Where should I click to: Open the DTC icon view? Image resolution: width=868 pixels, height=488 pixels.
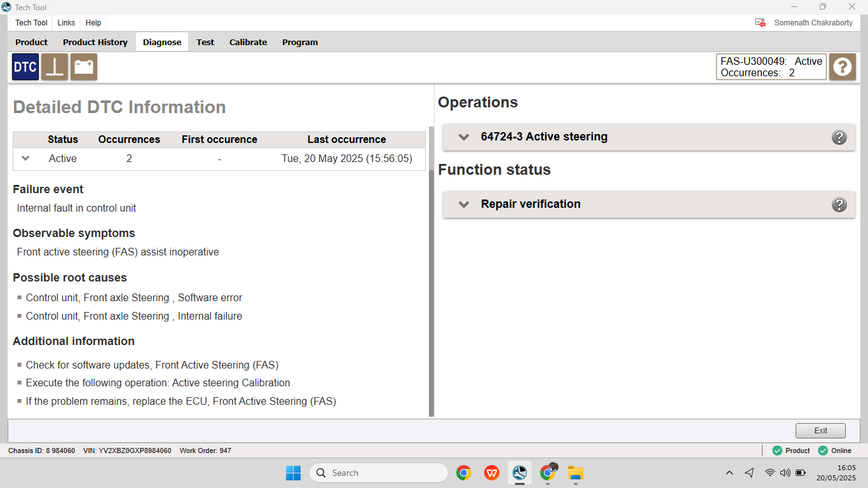coord(25,67)
